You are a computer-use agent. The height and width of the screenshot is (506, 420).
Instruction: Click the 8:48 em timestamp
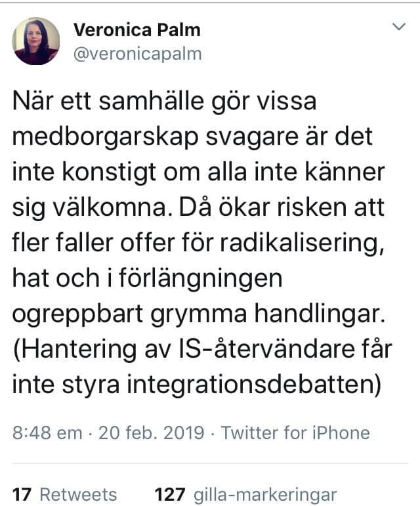click(47, 433)
